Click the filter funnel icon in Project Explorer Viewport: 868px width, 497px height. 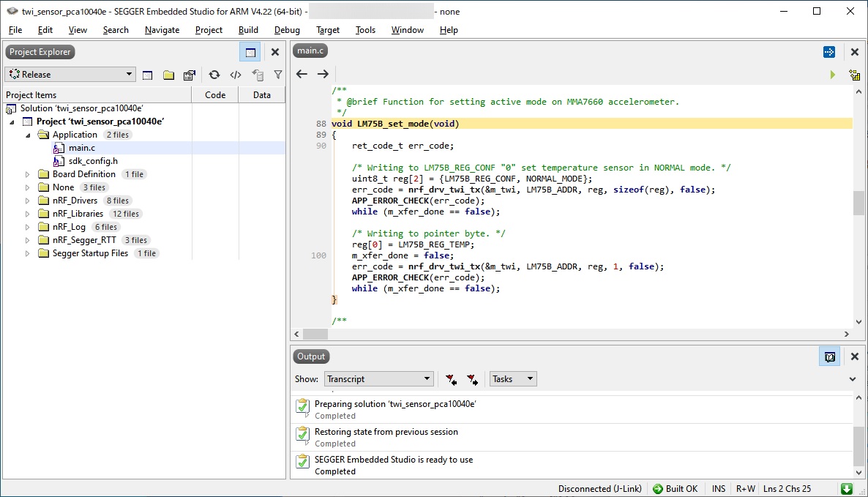[x=278, y=75]
